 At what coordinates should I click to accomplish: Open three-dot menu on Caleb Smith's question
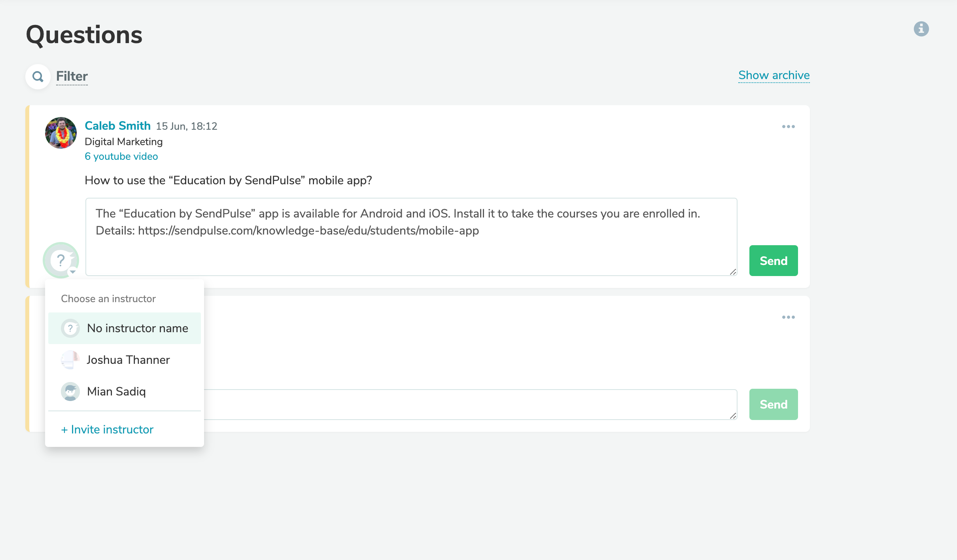[x=788, y=127]
